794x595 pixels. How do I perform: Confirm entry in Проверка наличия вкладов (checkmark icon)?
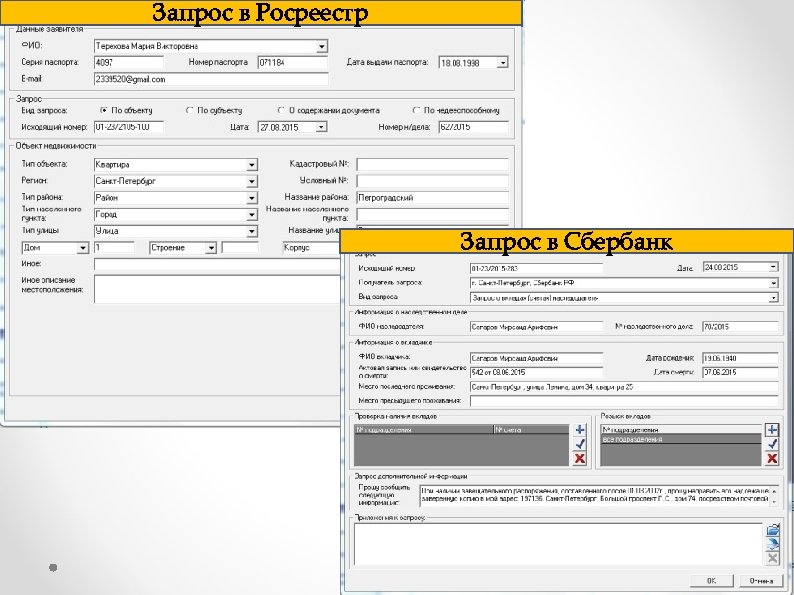coord(580,444)
